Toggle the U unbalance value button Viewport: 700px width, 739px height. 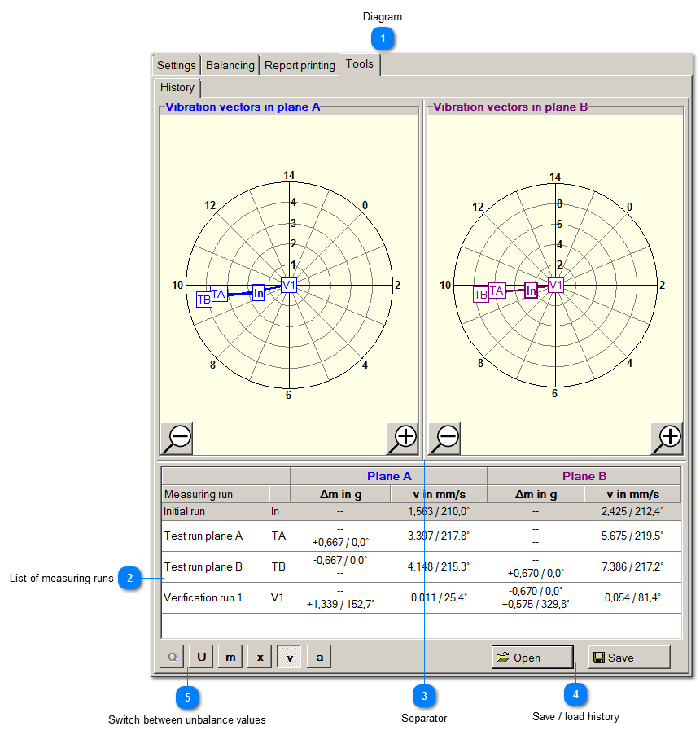201,657
